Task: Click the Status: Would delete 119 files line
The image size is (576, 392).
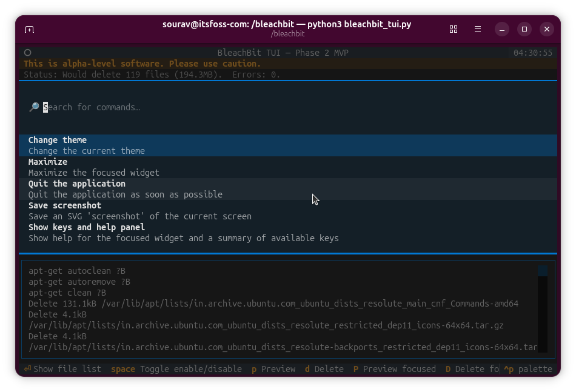Action: 152,75
